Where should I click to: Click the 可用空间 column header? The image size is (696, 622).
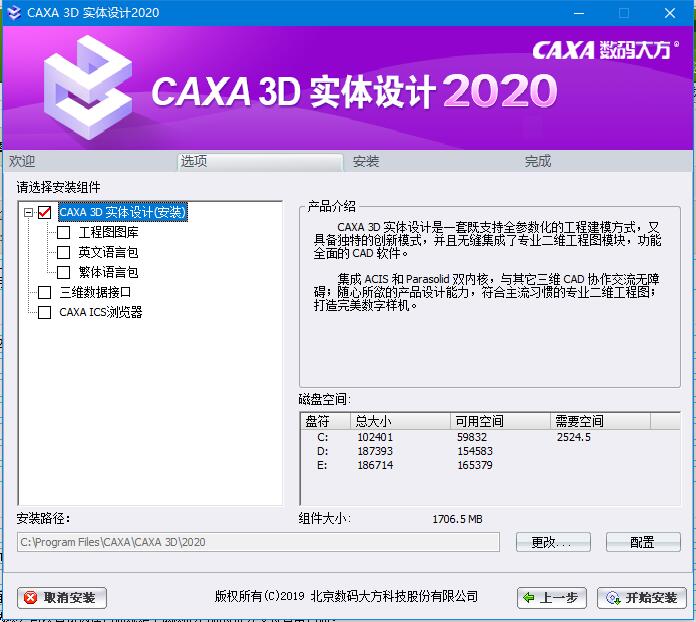pyautogui.click(x=501, y=421)
